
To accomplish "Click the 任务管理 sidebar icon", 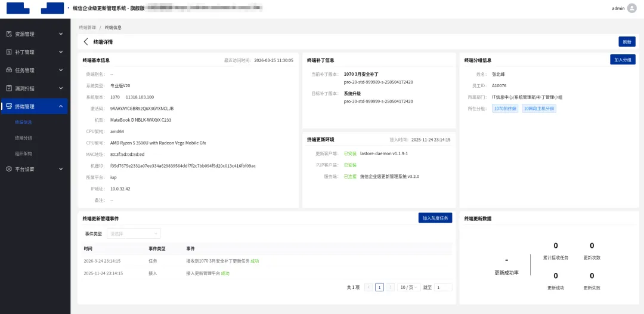I will [9, 70].
